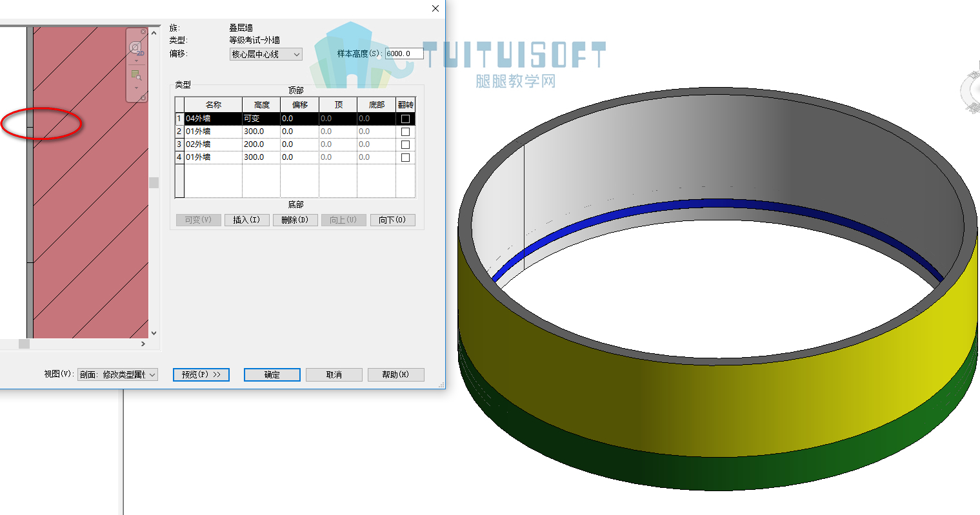Open the navigation bar customize menu

click(x=143, y=97)
